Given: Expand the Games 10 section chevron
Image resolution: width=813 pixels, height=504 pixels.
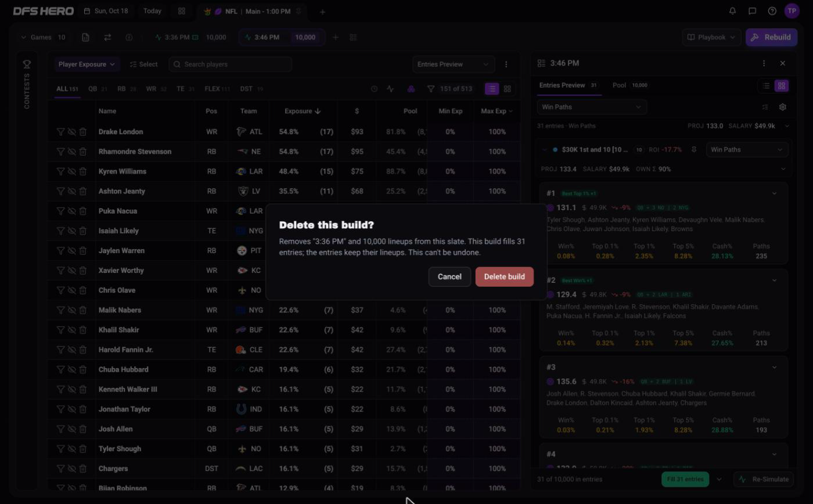Looking at the screenshot, I should (24, 37).
